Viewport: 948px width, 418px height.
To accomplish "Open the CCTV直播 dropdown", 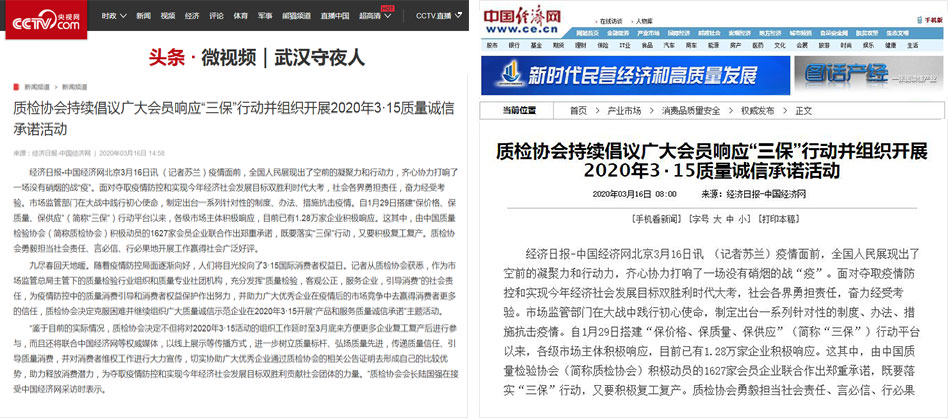I will click(x=438, y=17).
